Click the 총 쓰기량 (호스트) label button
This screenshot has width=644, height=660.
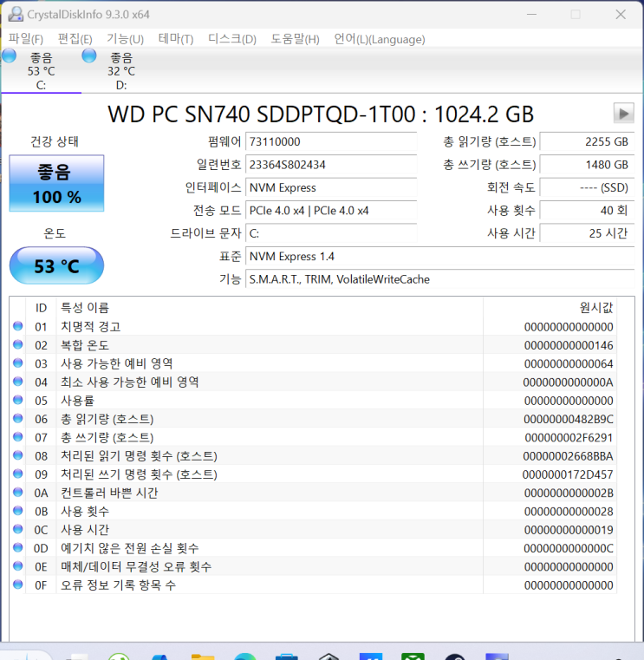coord(489,165)
